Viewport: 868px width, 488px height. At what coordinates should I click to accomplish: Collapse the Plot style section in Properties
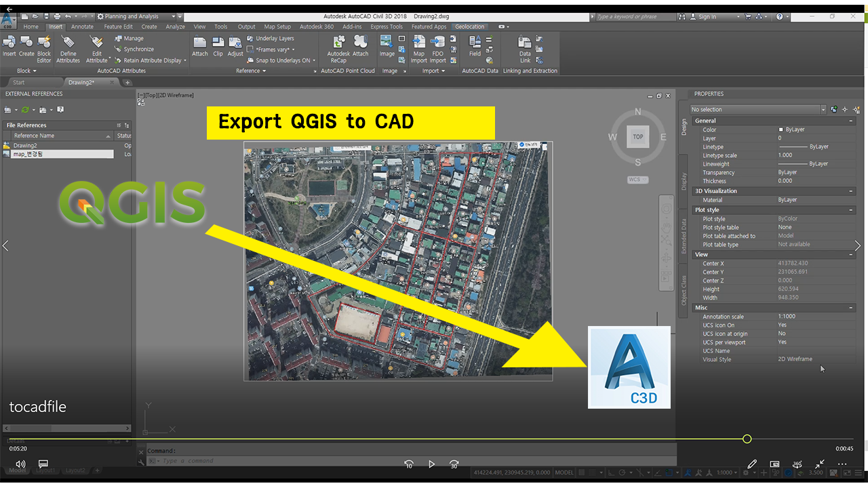(x=851, y=210)
